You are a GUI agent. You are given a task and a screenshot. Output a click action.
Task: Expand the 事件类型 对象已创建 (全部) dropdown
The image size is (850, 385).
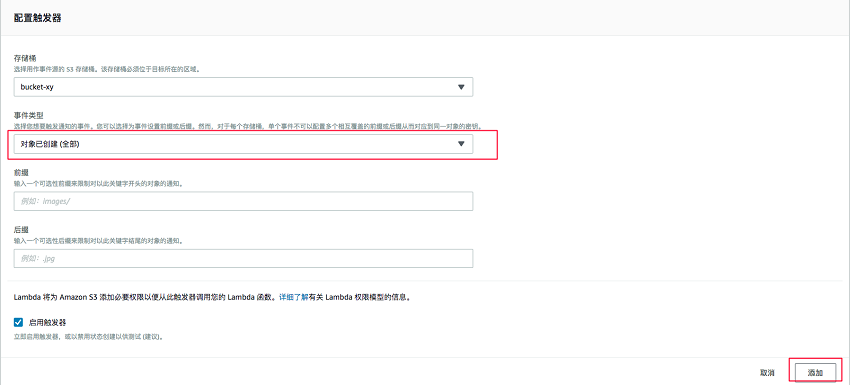coord(243,144)
